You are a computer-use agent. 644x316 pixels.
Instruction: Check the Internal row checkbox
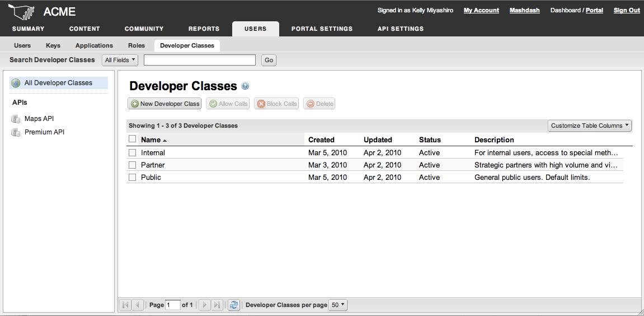132,152
